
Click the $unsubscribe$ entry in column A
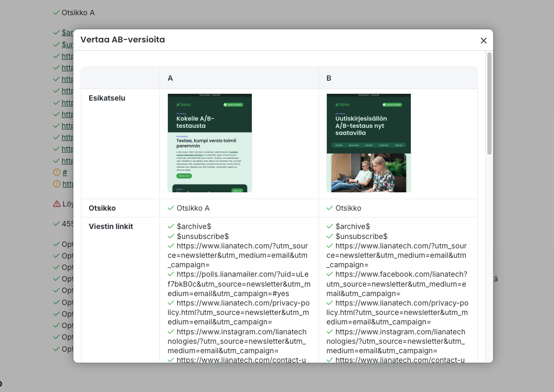pyautogui.click(x=203, y=236)
